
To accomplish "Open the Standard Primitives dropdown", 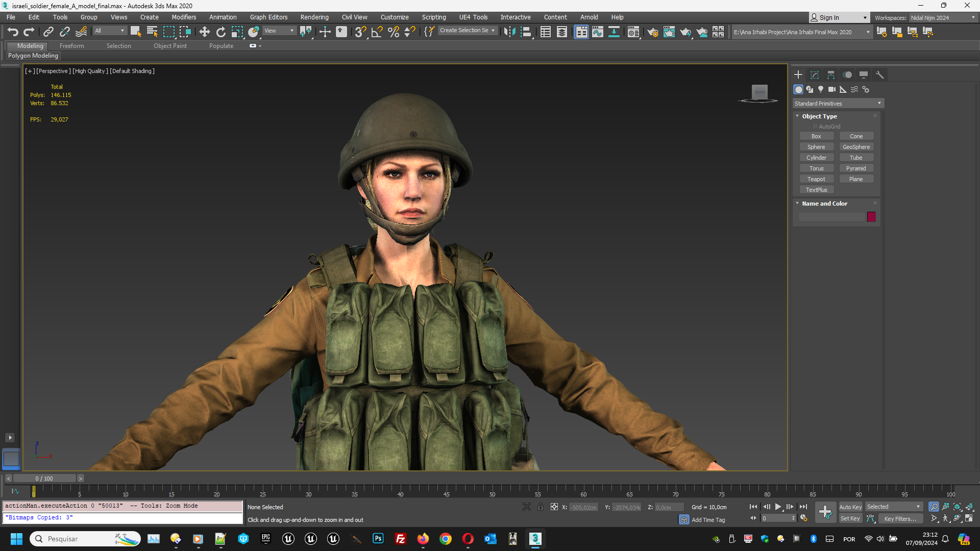I will tap(838, 104).
